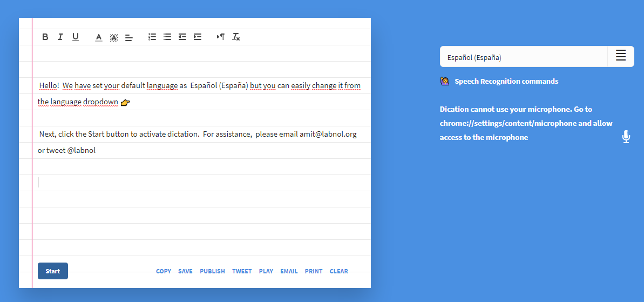Toggle bold formatting in the editor toolbar
This screenshot has height=302, width=644.
point(45,37)
